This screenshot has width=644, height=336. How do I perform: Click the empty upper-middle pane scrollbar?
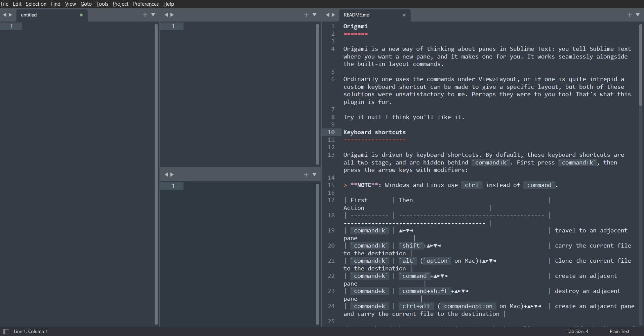click(317, 94)
